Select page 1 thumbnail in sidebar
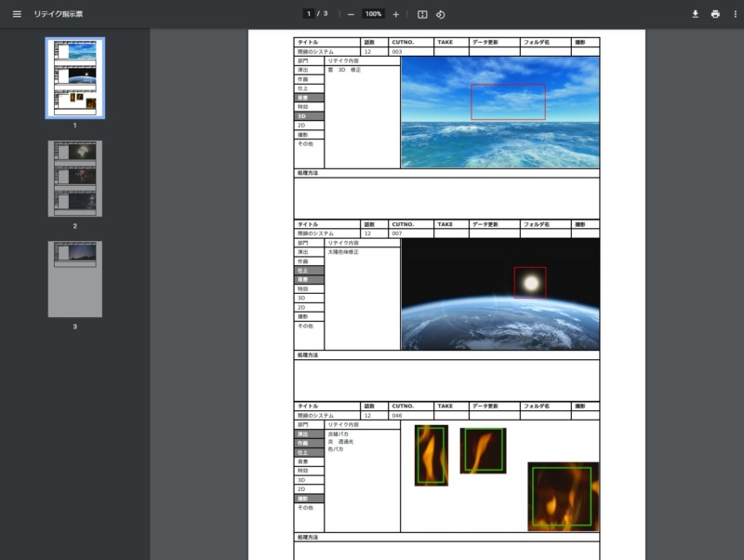Image resolution: width=744 pixels, height=560 pixels. [75, 78]
